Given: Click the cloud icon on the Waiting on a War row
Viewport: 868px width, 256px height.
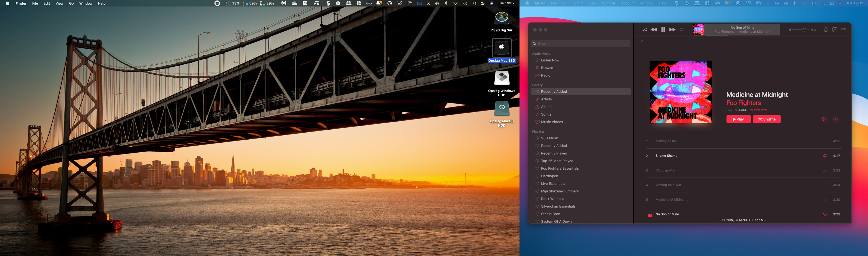Looking at the screenshot, I should click(824, 185).
